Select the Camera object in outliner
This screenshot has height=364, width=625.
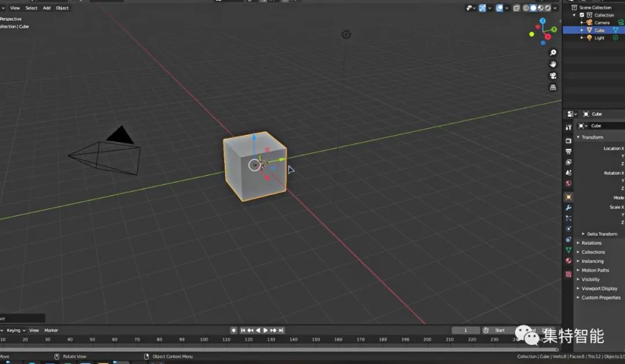(x=602, y=23)
